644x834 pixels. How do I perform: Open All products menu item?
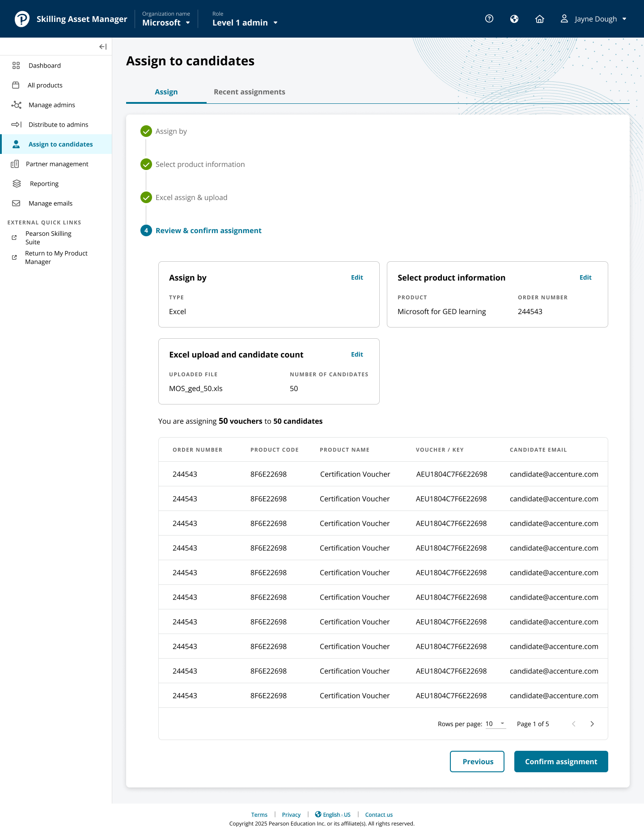tap(56, 85)
